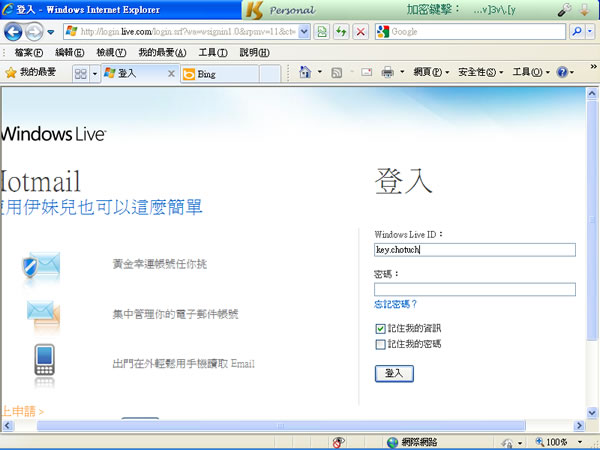Click the 登入 sign-in button
The image size is (600, 450).
[393, 373]
